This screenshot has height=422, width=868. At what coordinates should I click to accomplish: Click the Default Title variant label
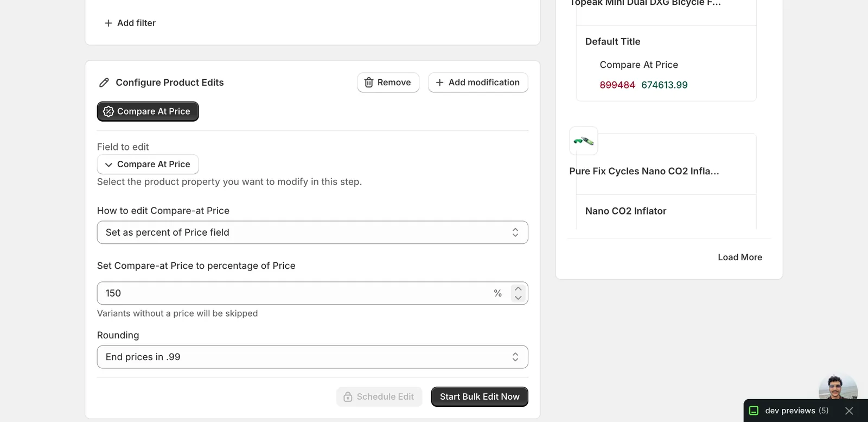pos(613,42)
